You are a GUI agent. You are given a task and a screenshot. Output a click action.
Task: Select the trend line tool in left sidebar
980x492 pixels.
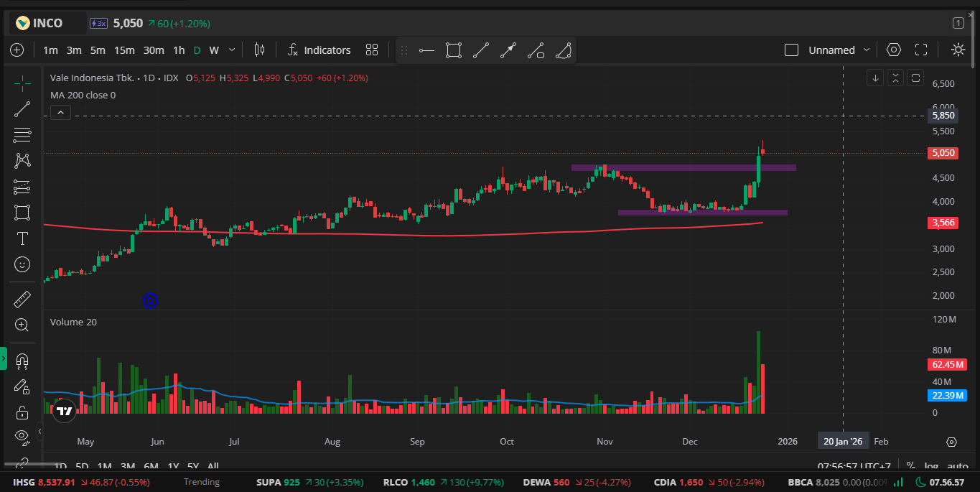(22, 108)
